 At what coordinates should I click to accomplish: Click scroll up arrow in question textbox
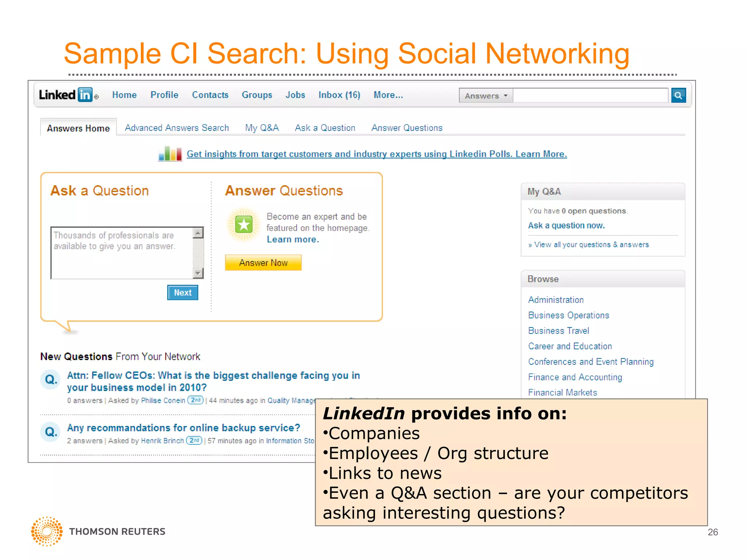click(x=198, y=233)
